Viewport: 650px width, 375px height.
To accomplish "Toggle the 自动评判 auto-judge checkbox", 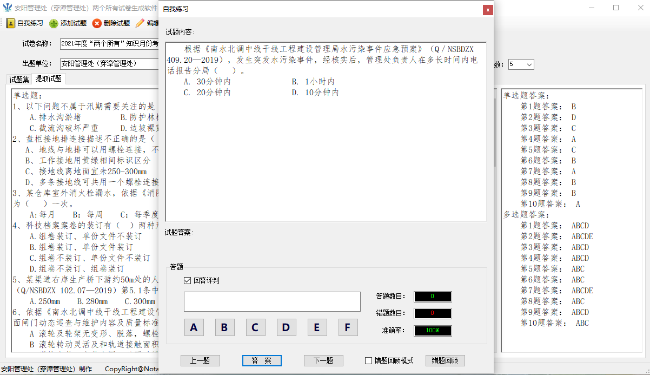I will [x=187, y=281].
